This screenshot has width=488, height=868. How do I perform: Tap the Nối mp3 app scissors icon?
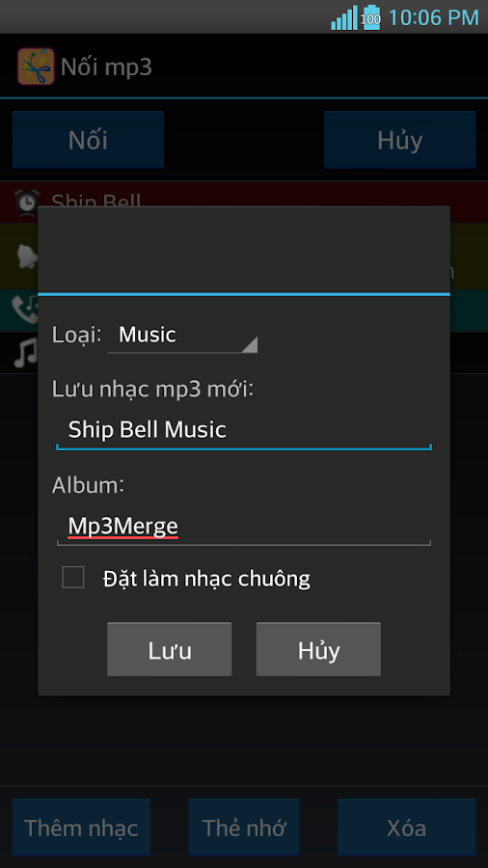tap(36, 67)
